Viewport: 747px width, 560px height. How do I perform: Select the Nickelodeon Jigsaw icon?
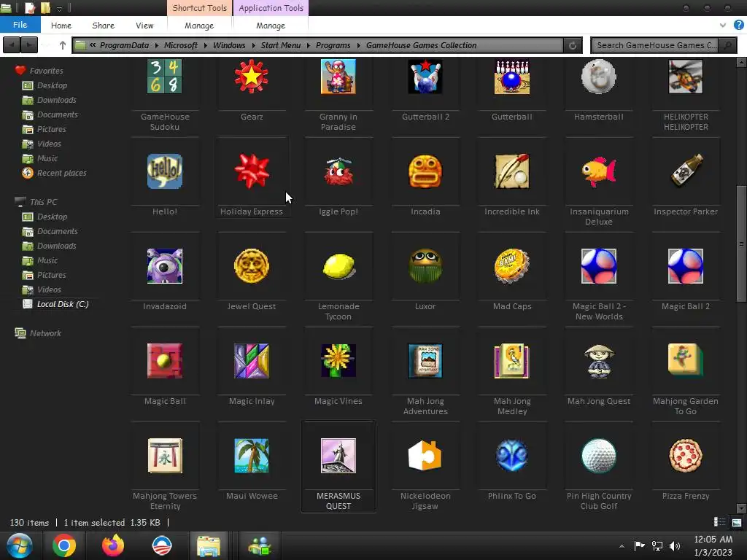tap(425, 456)
